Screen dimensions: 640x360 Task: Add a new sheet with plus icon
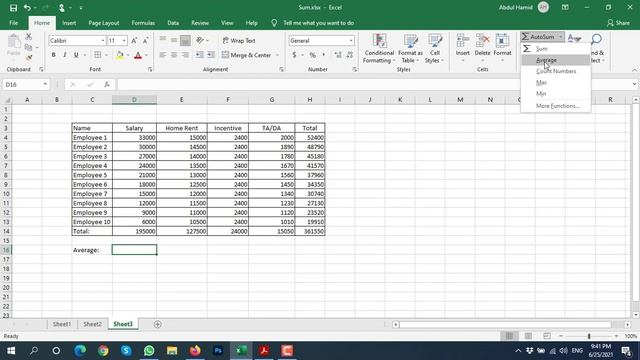158,324
